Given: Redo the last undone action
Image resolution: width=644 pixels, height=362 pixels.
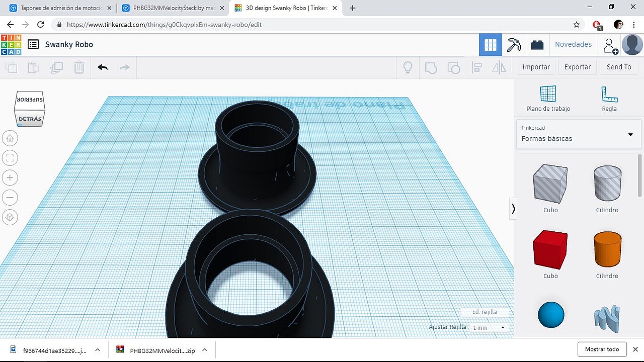Looking at the screenshot, I should pyautogui.click(x=125, y=67).
